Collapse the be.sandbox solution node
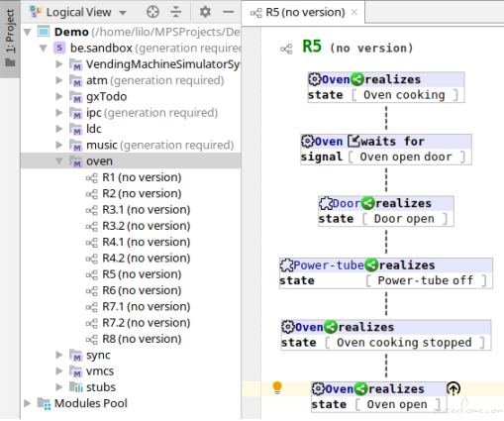 pos(44,49)
